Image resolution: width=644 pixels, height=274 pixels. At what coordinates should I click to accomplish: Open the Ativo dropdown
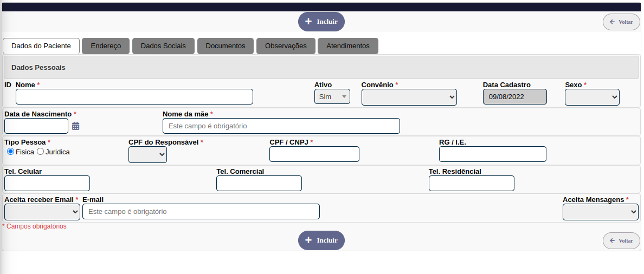(x=332, y=97)
